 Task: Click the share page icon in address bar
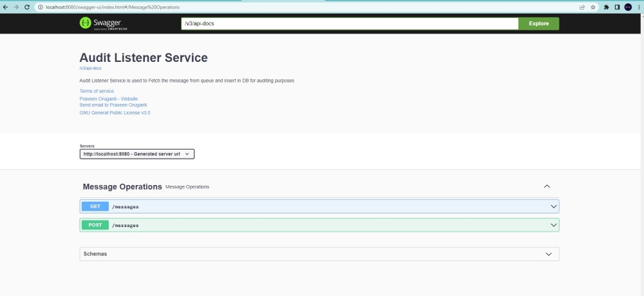[x=582, y=7]
